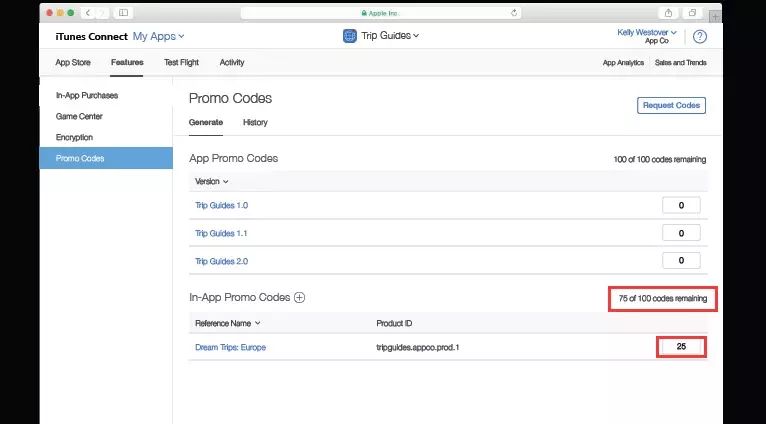
Task: Open the My Apps dropdown
Action: click(158, 36)
